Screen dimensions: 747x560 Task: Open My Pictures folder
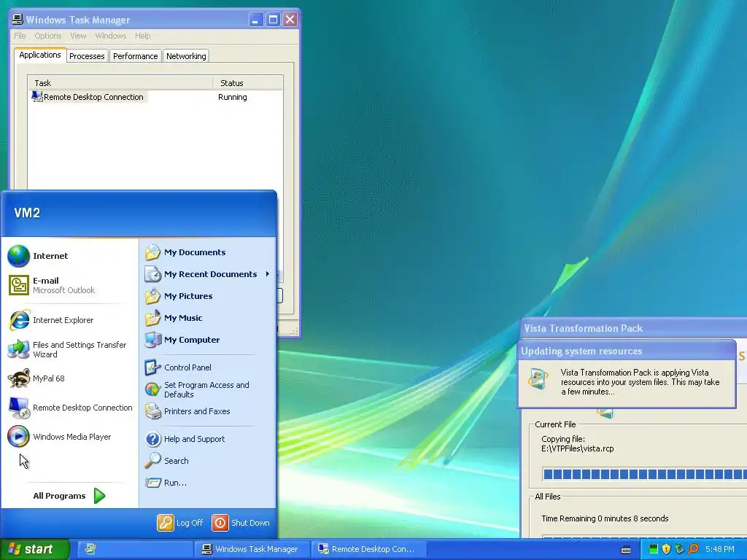pyautogui.click(x=179, y=296)
